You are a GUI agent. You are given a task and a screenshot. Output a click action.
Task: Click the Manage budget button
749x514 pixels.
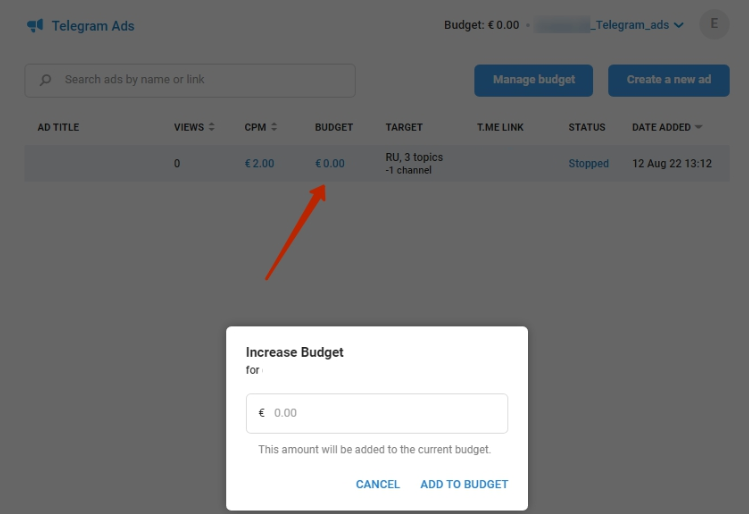pyautogui.click(x=533, y=80)
